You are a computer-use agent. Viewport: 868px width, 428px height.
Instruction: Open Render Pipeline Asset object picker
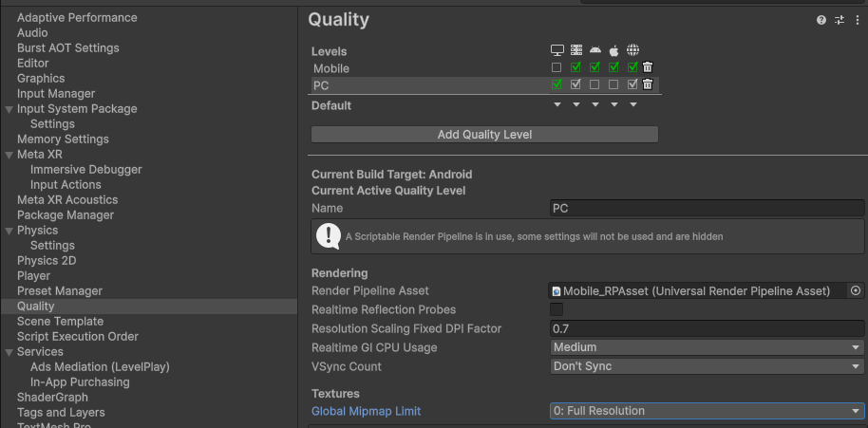click(856, 290)
